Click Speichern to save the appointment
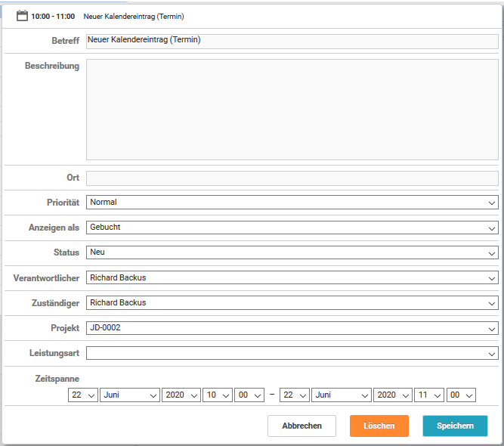The height and width of the screenshot is (446, 504). pyautogui.click(x=455, y=426)
